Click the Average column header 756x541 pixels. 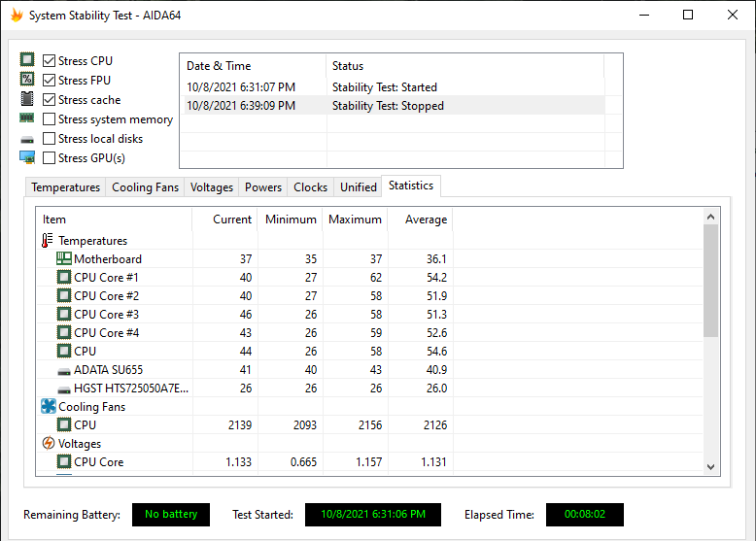coord(420,220)
